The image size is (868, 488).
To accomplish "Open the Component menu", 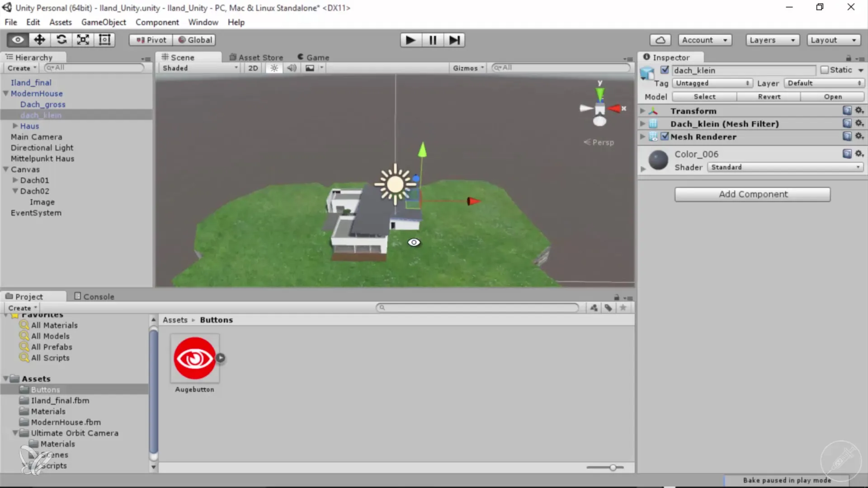I will pyautogui.click(x=157, y=22).
